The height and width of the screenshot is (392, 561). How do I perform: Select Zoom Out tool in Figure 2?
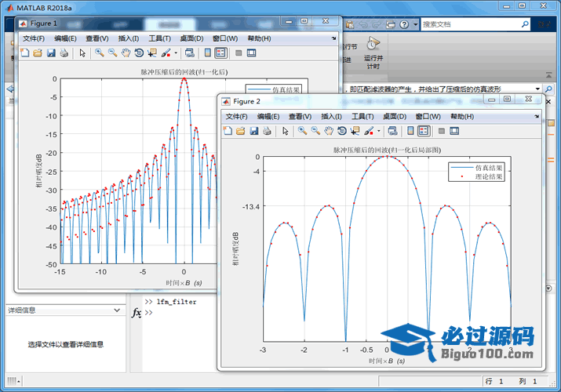tap(315, 131)
